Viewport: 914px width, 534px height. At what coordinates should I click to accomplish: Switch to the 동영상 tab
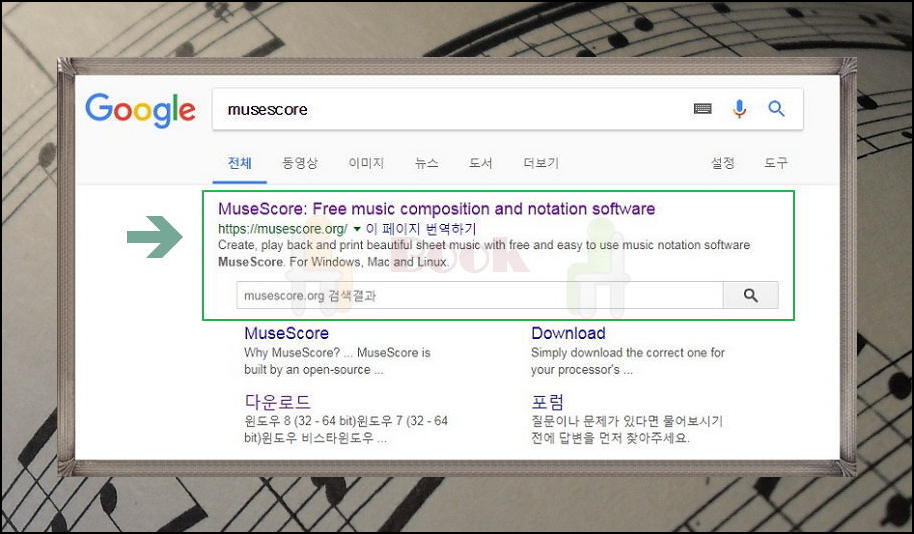pos(300,163)
